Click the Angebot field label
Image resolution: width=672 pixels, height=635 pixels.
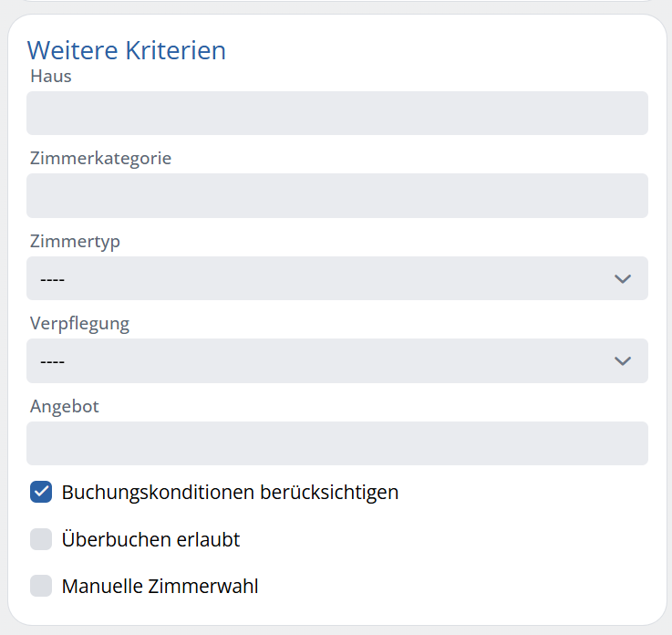[x=65, y=407]
